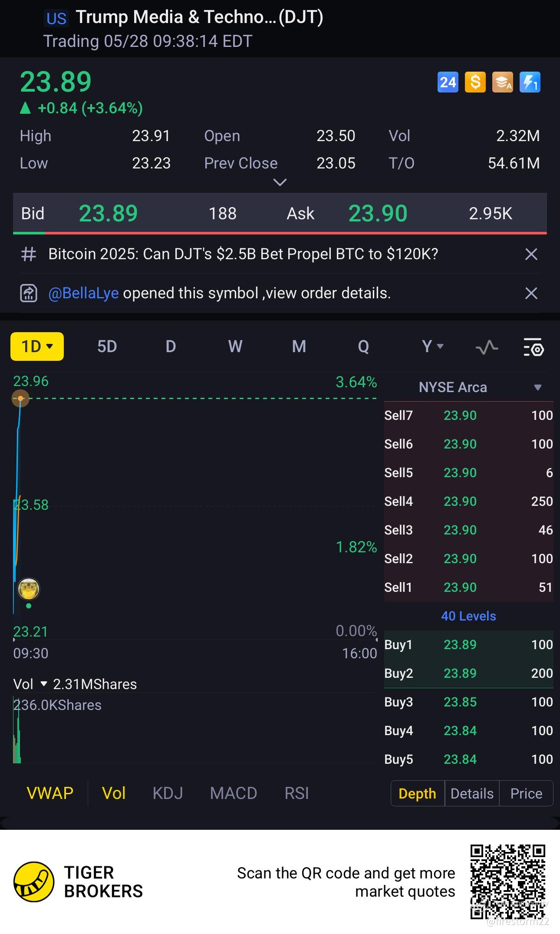Open the Y timeframe dropdown

click(432, 347)
